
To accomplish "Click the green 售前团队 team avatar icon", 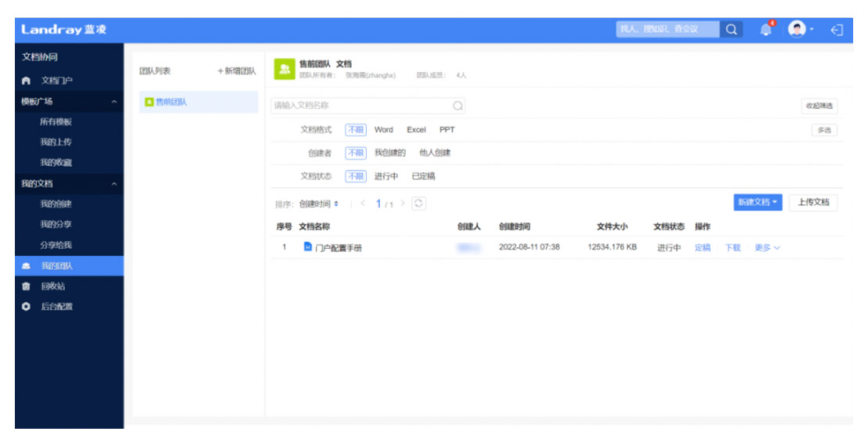I will coord(284,70).
